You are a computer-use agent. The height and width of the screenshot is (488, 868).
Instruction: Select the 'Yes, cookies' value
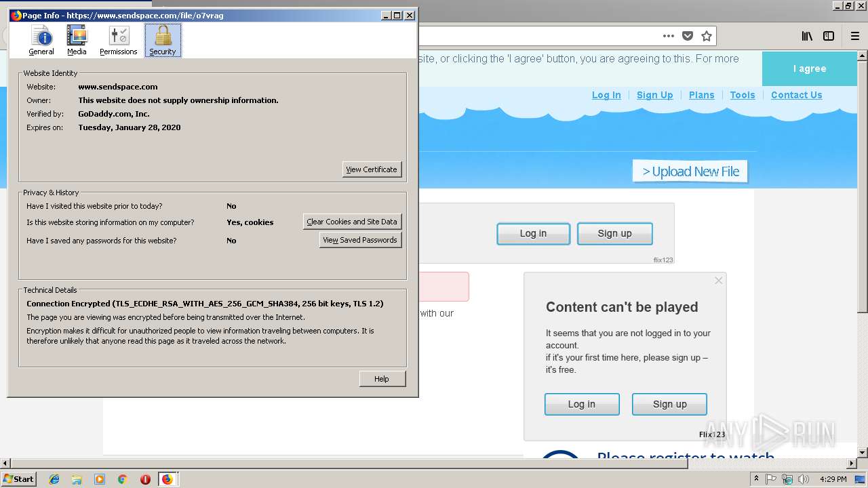point(250,222)
